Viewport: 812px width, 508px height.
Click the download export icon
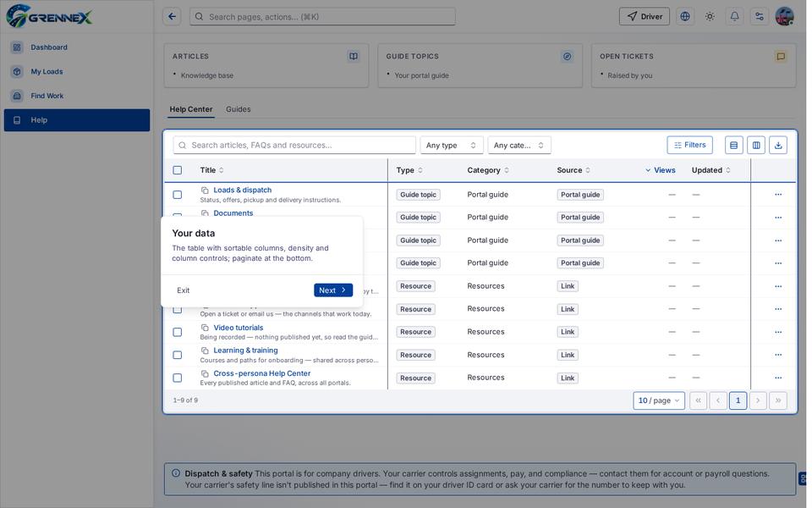(x=778, y=145)
